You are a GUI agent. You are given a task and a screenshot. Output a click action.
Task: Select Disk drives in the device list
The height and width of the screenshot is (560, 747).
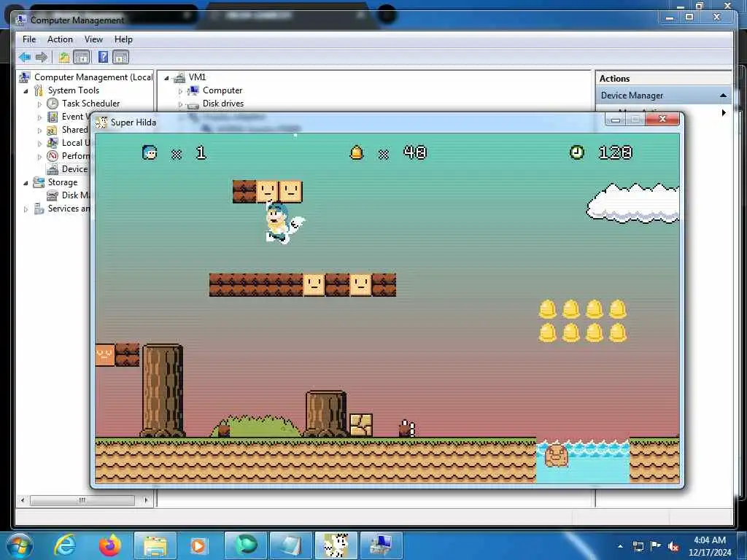tap(223, 104)
